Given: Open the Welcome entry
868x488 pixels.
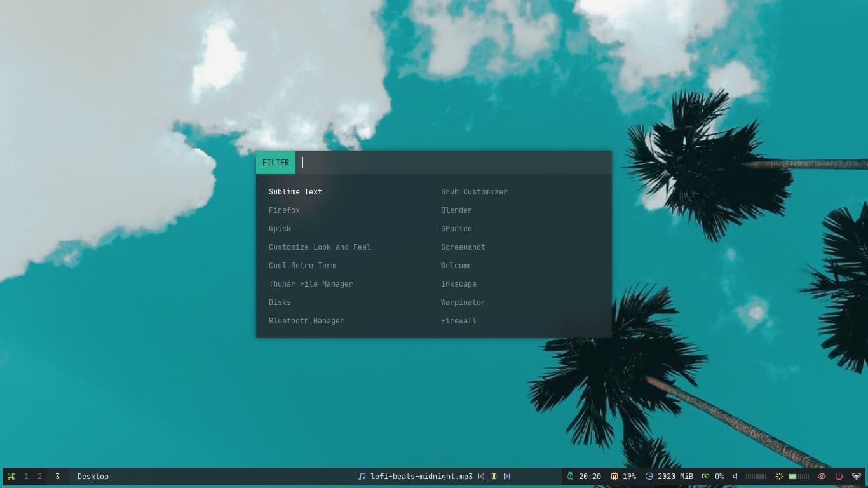Looking at the screenshot, I should pyautogui.click(x=456, y=266).
